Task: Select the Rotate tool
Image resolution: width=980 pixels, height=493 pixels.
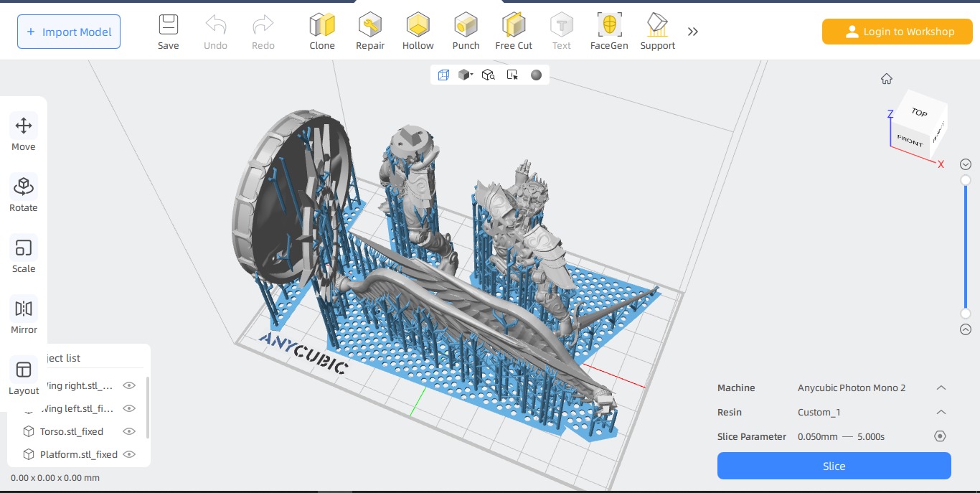Action: tap(24, 193)
